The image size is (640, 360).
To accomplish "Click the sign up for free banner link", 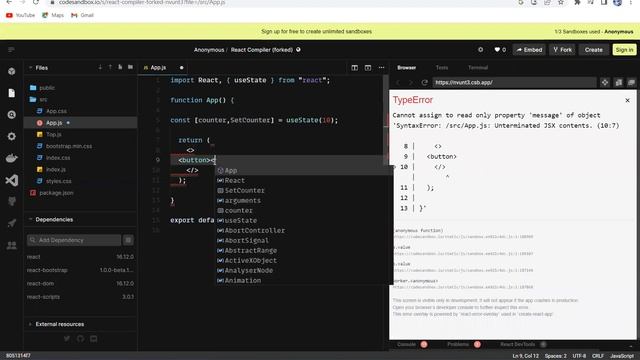I will [316, 31].
